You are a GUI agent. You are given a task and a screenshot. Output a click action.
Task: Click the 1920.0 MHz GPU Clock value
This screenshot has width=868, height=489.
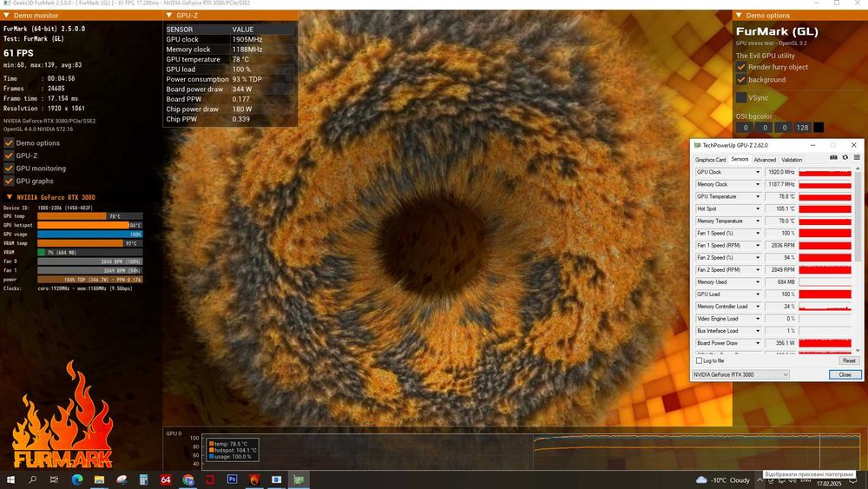coord(780,172)
